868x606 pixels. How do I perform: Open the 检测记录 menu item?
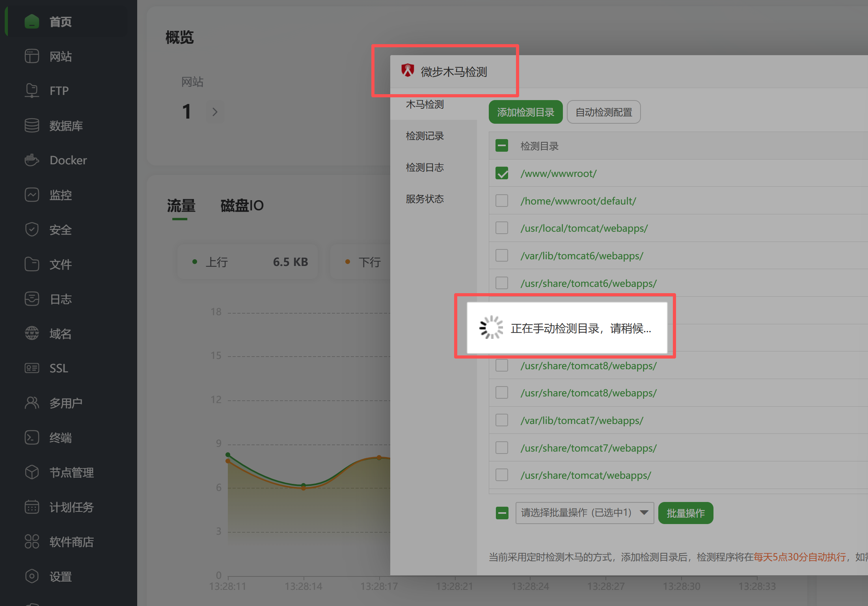pos(425,136)
